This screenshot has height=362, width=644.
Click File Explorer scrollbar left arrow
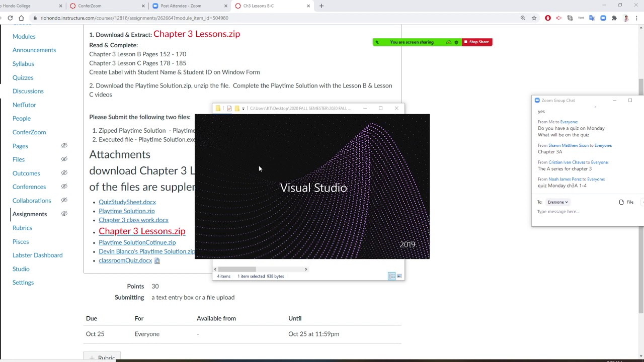[215, 269]
